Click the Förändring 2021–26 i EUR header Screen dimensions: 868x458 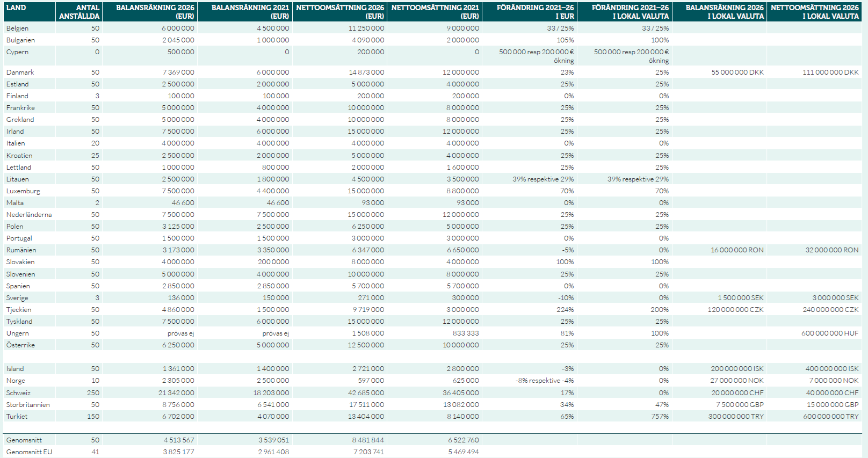coord(535,12)
